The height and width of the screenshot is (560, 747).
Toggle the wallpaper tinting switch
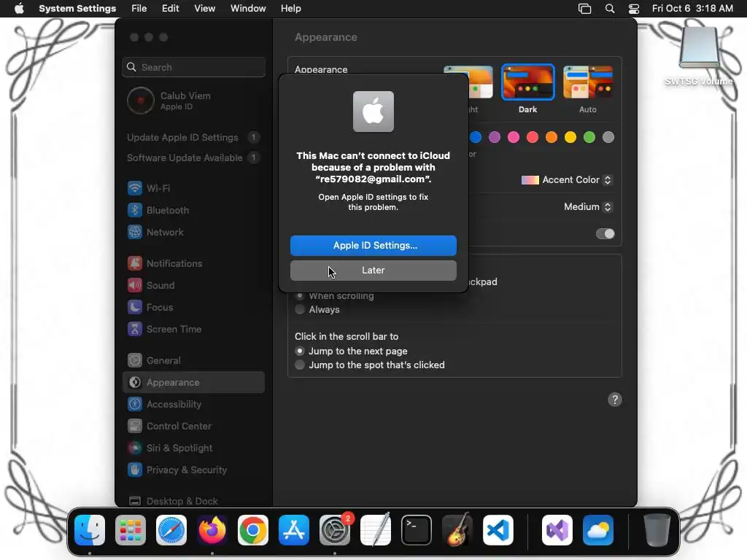pos(605,234)
